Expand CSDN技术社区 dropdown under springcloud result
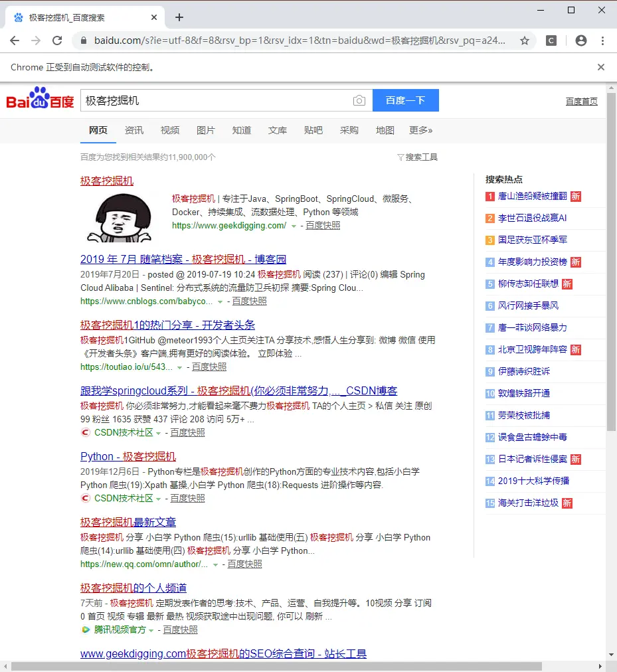 (x=158, y=434)
